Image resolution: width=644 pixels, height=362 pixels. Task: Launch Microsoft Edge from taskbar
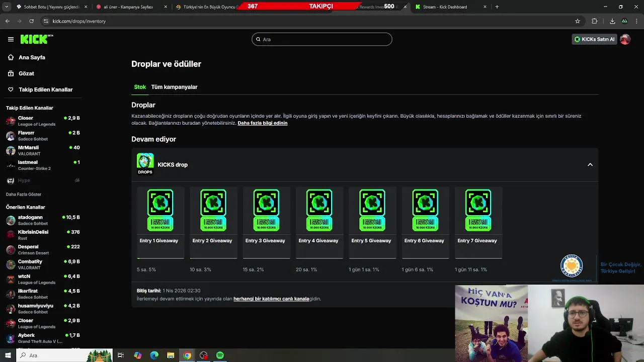click(x=154, y=355)
